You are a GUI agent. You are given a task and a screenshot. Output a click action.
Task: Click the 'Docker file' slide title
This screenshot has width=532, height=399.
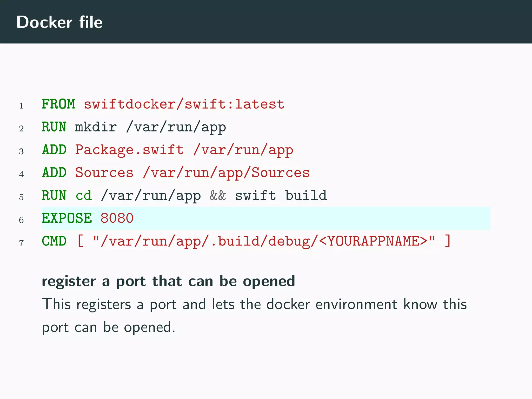(59, 22)
